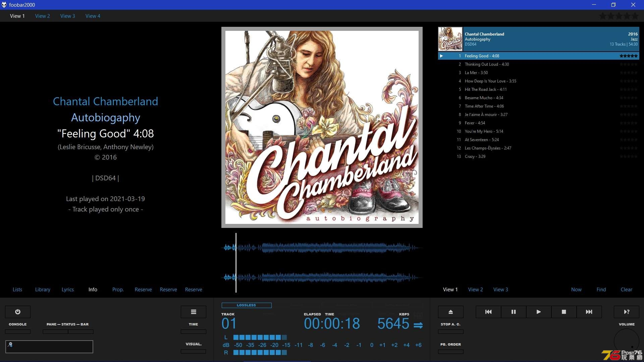Switch to View 4 in top tab bar
This screenshot has width=644, height=362.
tap(93, 16)
